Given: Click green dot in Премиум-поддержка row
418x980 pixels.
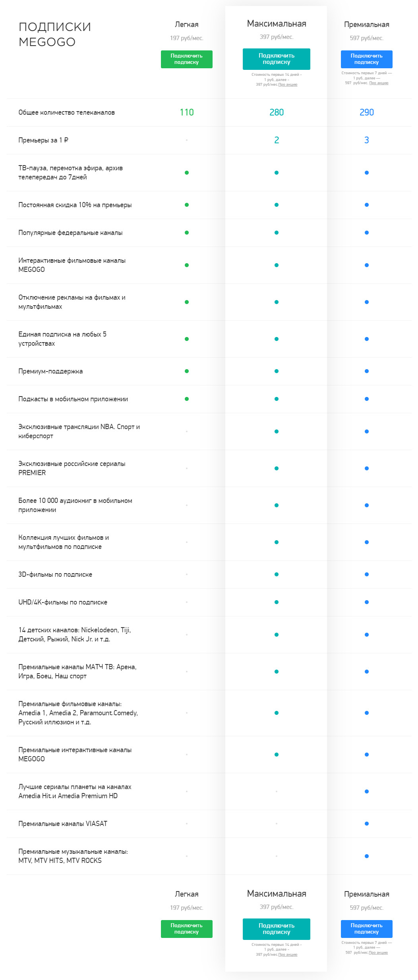Looking at the screenshot, I should (187, 371).
